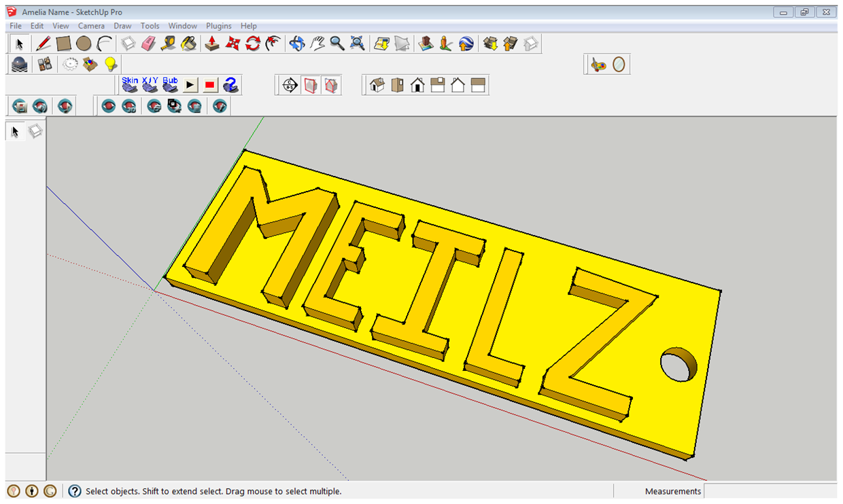
Task: Click the render sphere icon
Action: point(20,65)
